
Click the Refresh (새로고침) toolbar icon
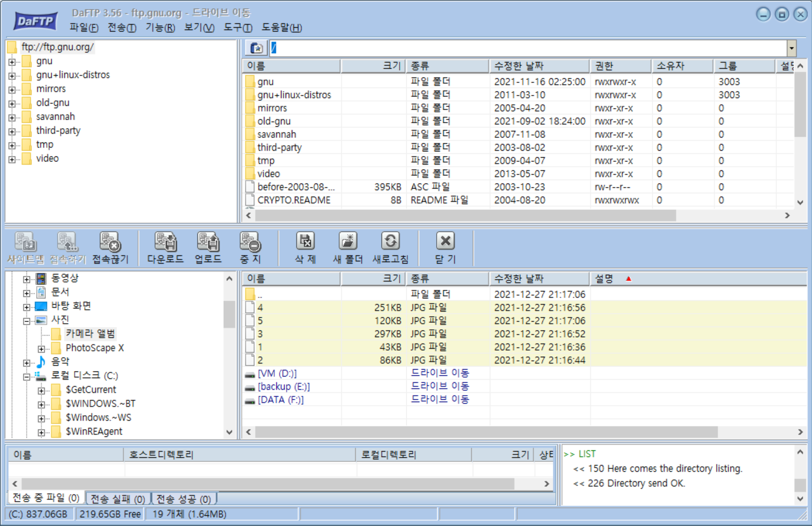pos(390,241)
